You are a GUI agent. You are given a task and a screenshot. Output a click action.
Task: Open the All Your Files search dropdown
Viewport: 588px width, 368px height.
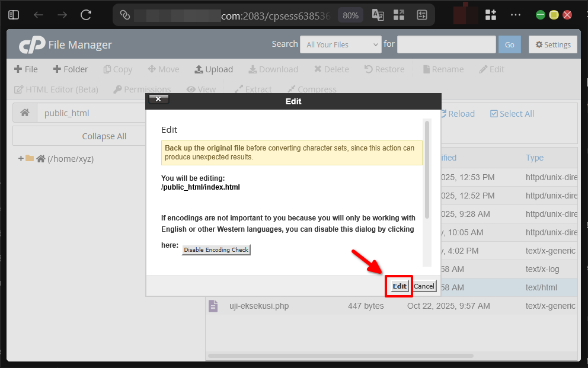coord(340,44)
